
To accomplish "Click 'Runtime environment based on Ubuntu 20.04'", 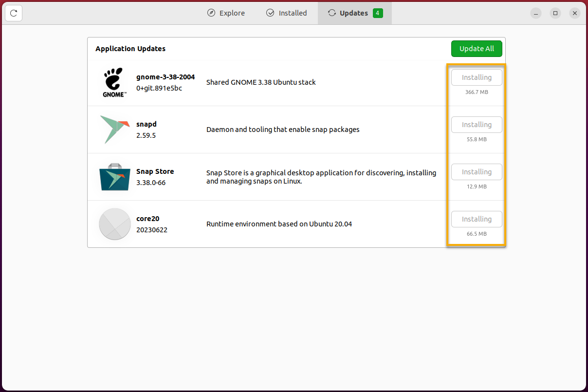I will [279, 224].
